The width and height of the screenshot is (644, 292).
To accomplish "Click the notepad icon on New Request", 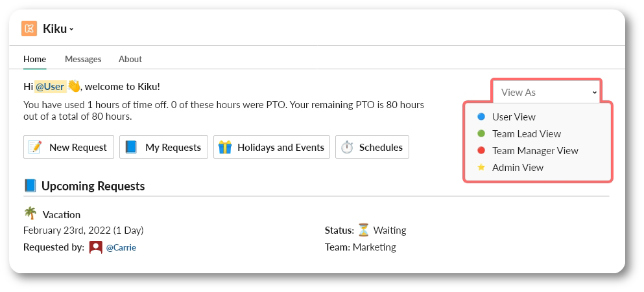I will pyautogui.click(x=35, y=147).
